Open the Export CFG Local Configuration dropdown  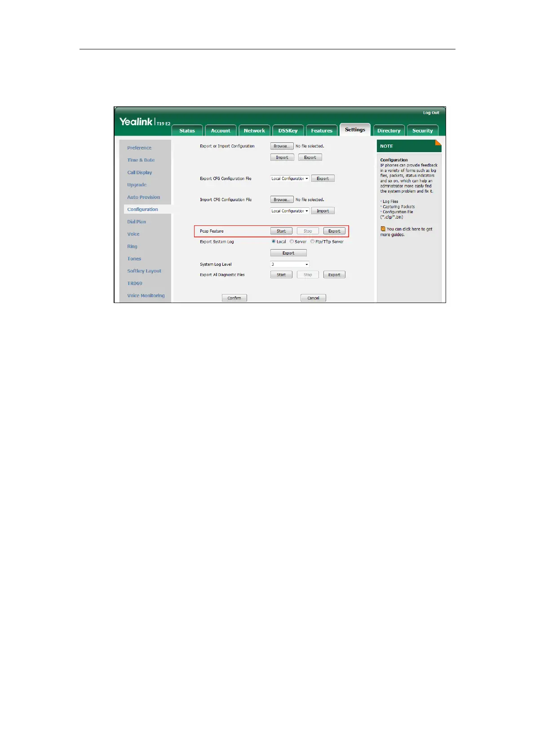[290, 179]
